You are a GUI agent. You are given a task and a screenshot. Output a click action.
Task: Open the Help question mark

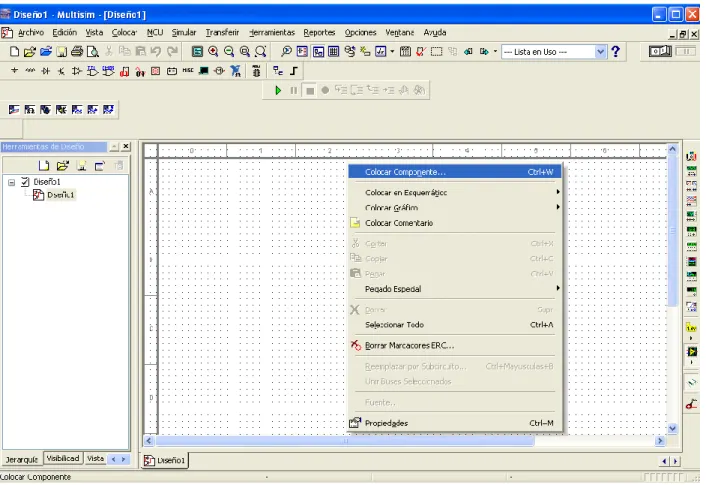click(x=615, y=52)
